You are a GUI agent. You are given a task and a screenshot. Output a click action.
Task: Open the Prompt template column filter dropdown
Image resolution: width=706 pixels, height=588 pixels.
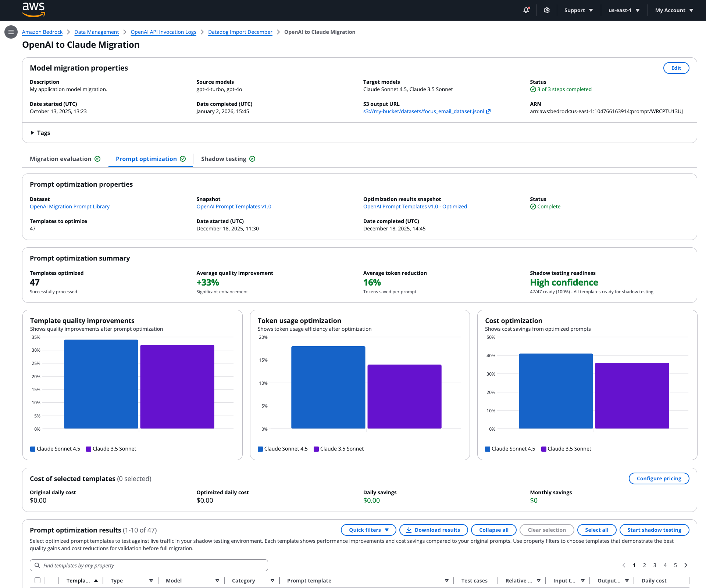(x=447, y=581)
